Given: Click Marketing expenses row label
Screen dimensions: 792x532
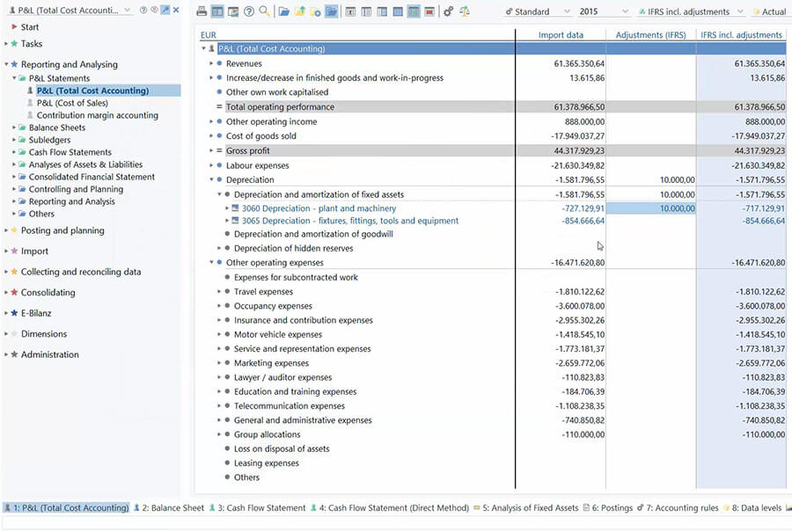Looking at the screenshot, I should pos(271,363).
